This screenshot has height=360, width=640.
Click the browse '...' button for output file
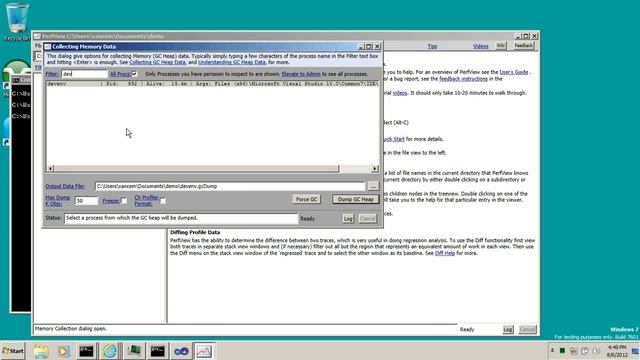coord(373,186)
